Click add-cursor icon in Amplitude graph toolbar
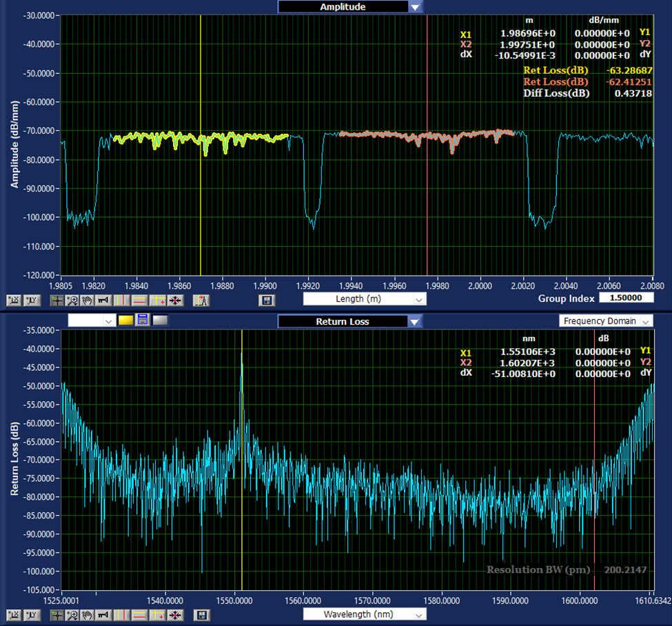The height and width of the screenshot is (626, 672). point(158,301)
